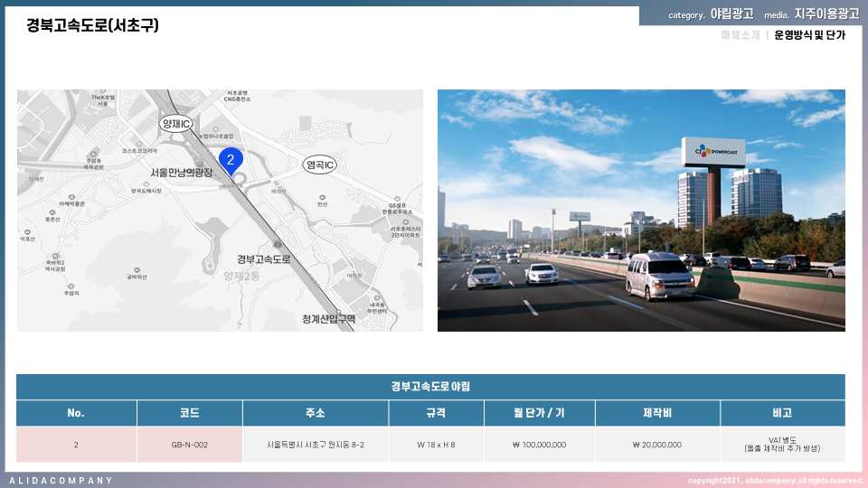Click the 양재IC label on the map
Screen dimensions: 868x488
pos(175,123)
